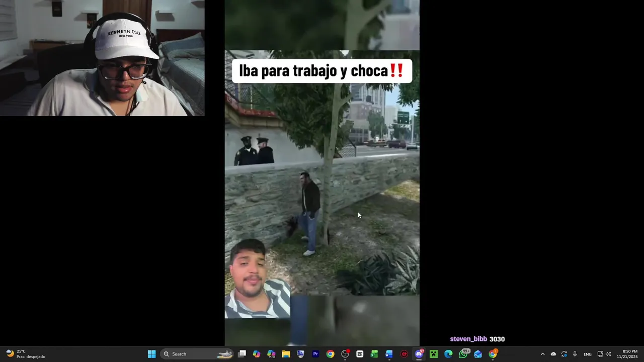Open Google Chrome next to Premiere Pro

click(x=330, y=354)
